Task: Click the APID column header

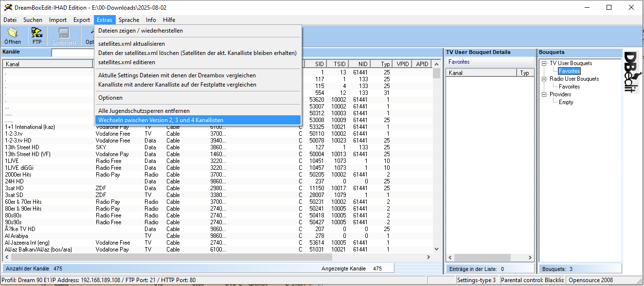Action: pyautogui.click(x=422, y=64)
